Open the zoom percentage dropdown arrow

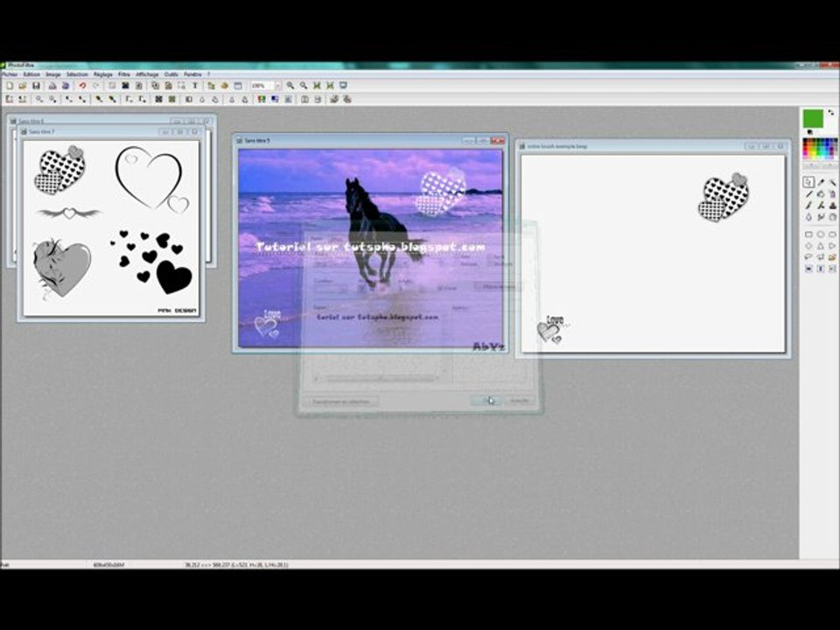(x=278, y=86)
